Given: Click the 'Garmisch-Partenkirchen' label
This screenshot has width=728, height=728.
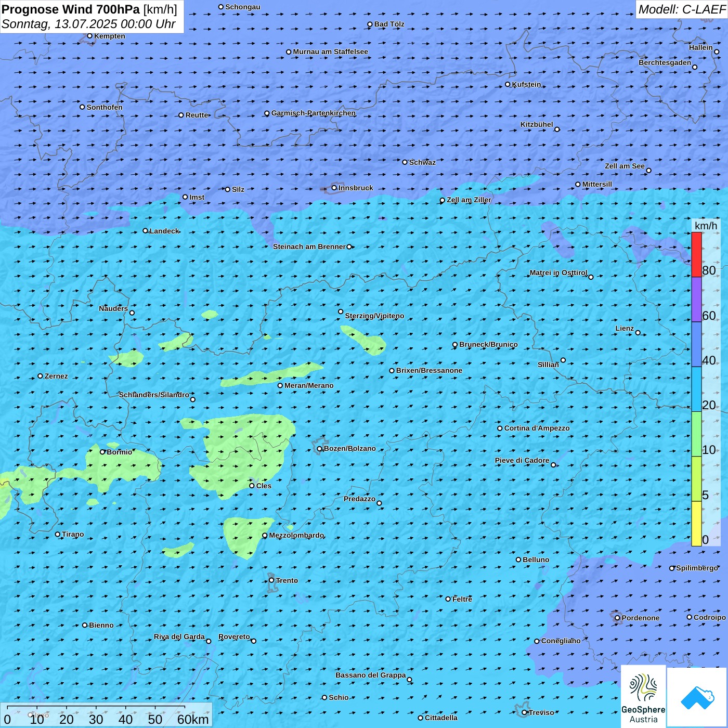Looking at the screenshot, I should 314,113.
